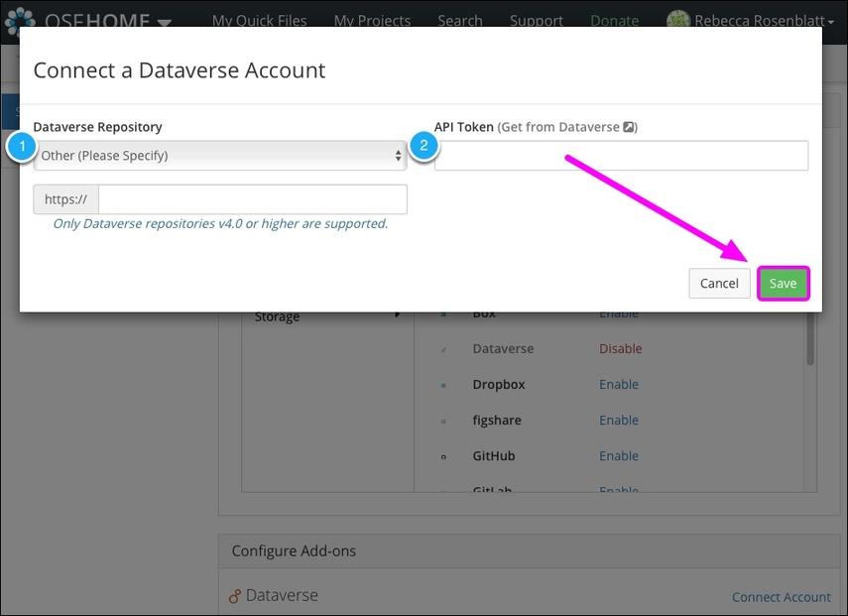Click Dataverse title under Configure Add-ons
Image resolution: width=848 pixels, height=616 pixels.
coord(282,595)
